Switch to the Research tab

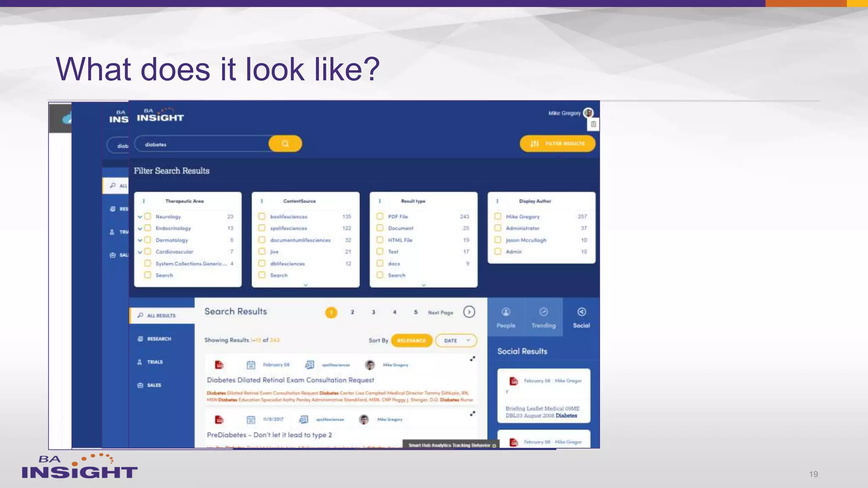[x=159, y=339]
